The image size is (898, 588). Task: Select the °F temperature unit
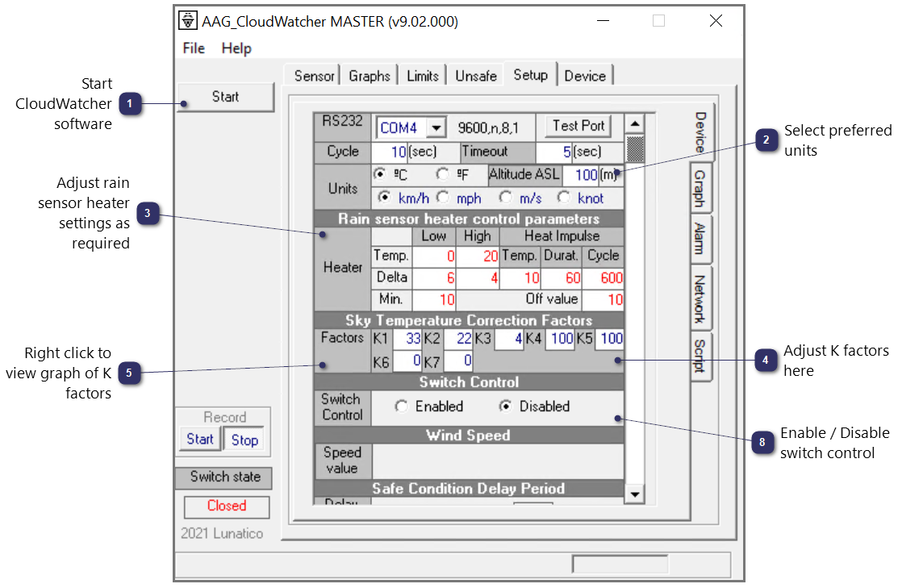tap(443, 173)
